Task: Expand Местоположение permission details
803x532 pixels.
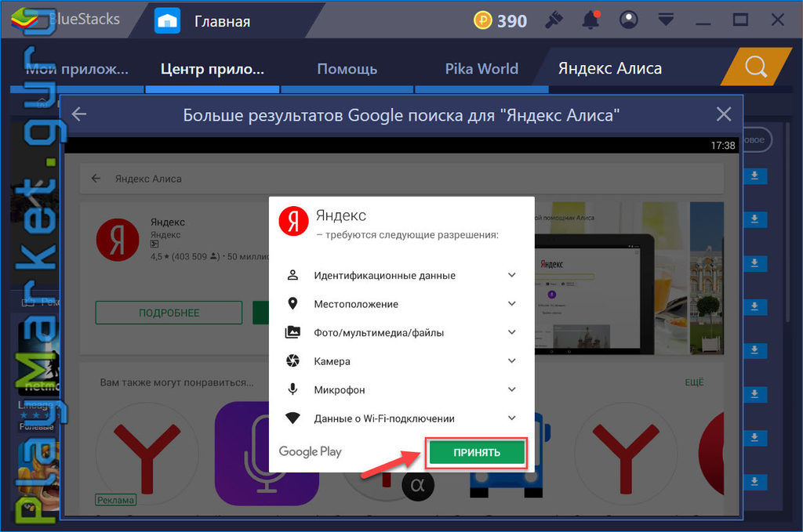Action: tap(511, 304)
